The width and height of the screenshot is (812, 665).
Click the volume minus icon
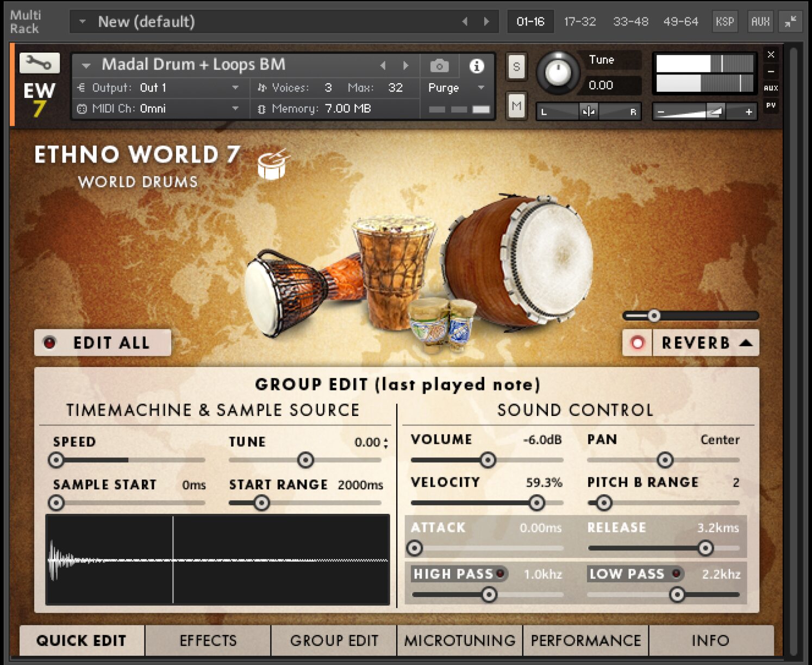pyautogui.click(x=661, y=112)
